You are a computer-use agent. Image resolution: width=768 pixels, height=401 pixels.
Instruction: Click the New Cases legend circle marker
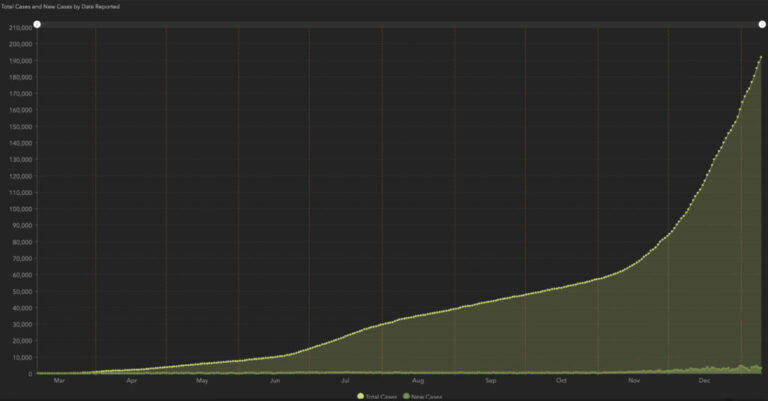coord(406,397)
